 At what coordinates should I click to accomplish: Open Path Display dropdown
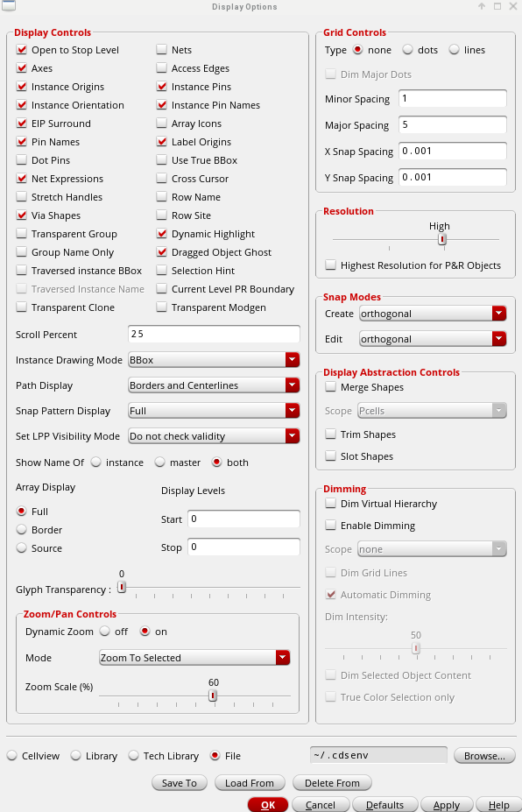[x=214, y=385]
